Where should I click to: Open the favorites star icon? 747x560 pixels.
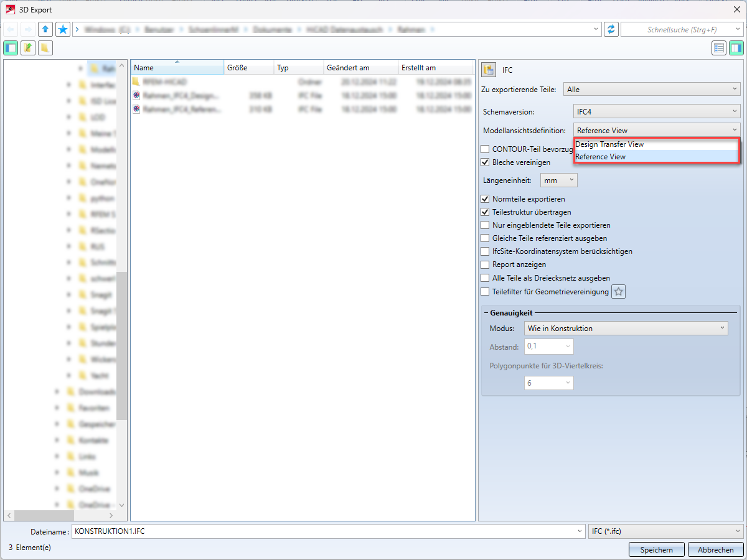[62, 29]
